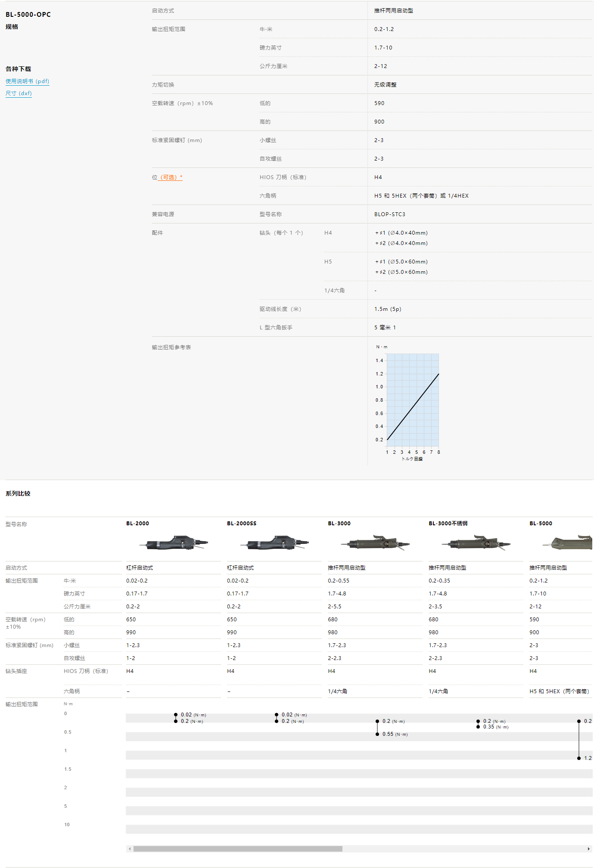Click the BL-3000 model name header
Image resolution: width=594 pixels, height=868 pixels.
click(339, 524)
